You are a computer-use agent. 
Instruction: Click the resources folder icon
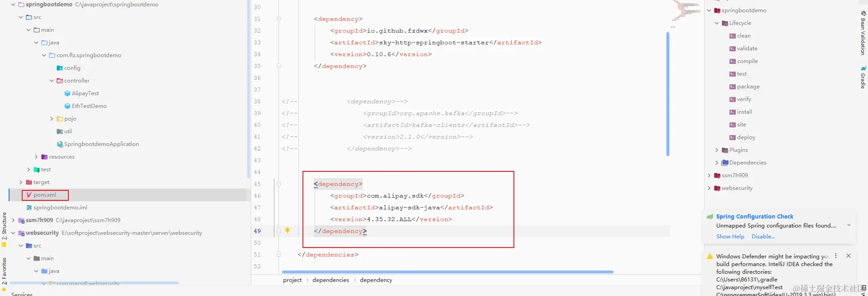44,157
